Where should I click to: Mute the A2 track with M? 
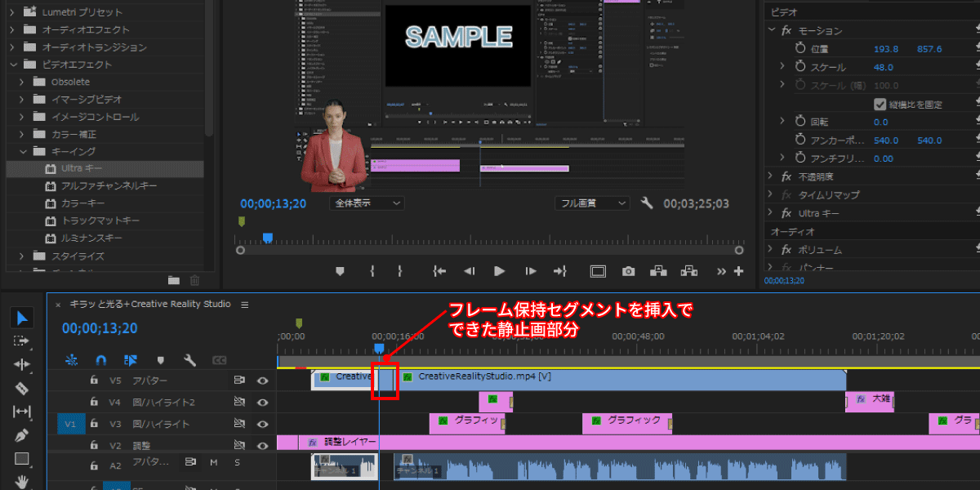214,463
